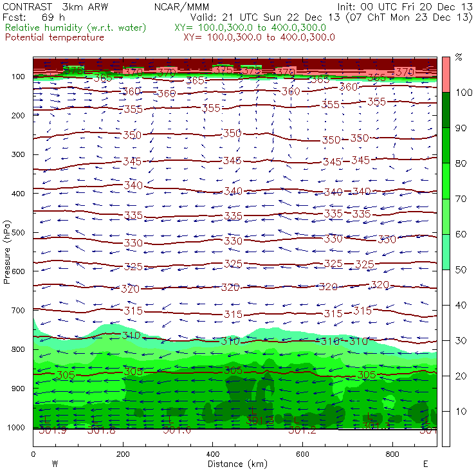Click the 'NCAR/MMM' header text
Screen dimensions: 476x476
(x=181, y=7)
